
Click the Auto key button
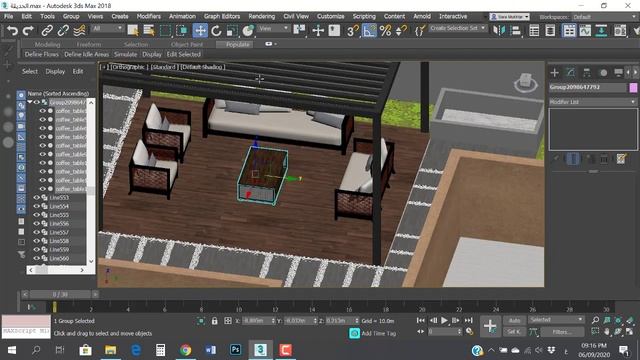(514, 320)
